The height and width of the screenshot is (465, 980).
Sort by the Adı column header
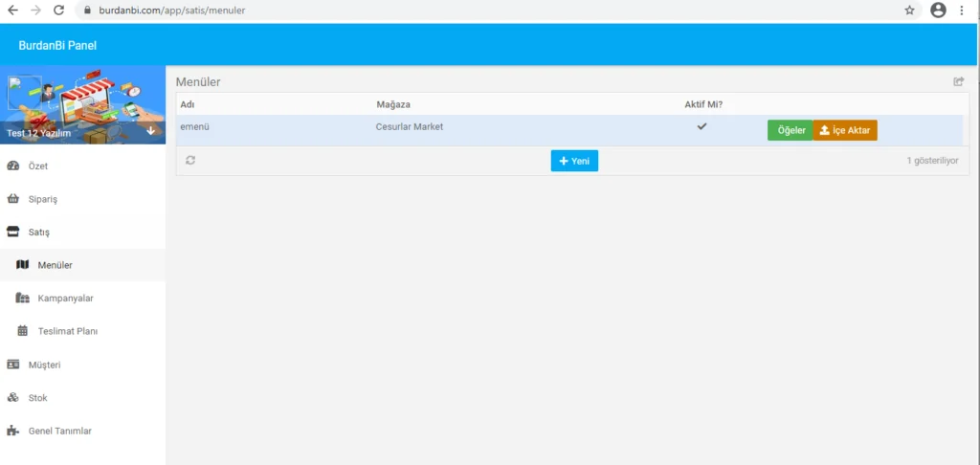click(188, 104)
